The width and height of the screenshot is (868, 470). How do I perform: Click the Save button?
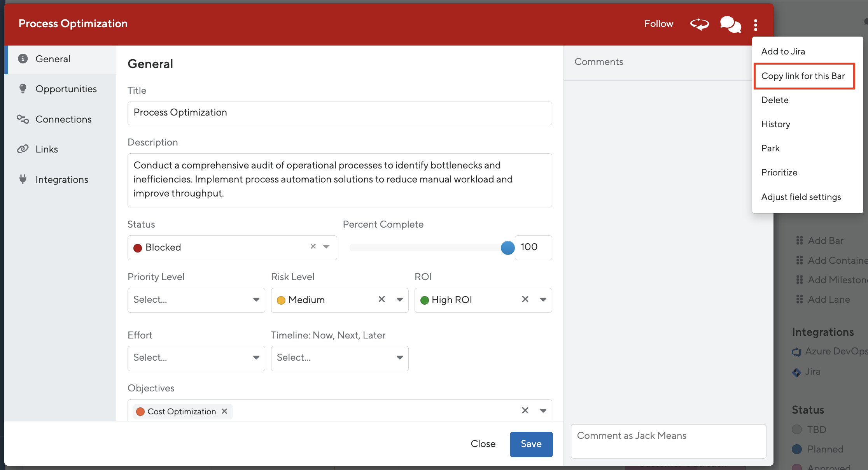tap(531, 444)
